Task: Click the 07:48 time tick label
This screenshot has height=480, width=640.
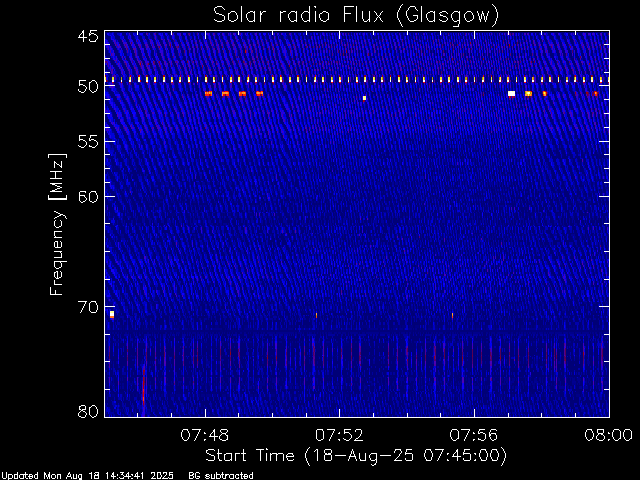Action: click(205, 435)
